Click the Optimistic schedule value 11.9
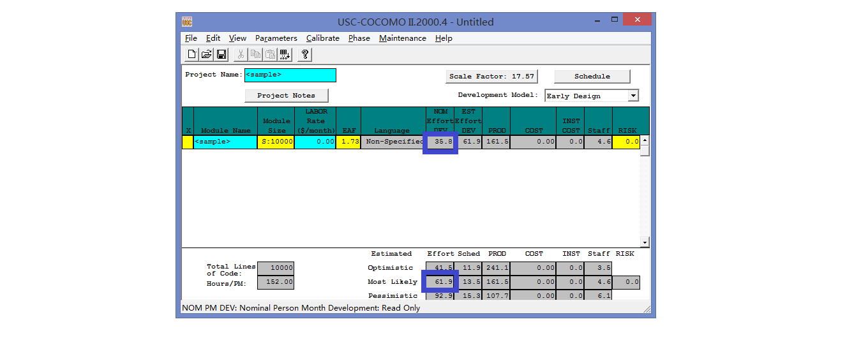Image resolution: width=868 pixels, height=347 pixels. click(x=468, y=268)
